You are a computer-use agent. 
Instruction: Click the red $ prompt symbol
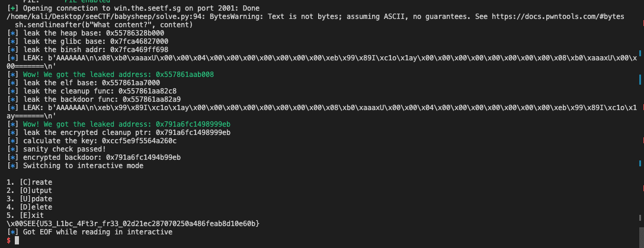(8, 240)
